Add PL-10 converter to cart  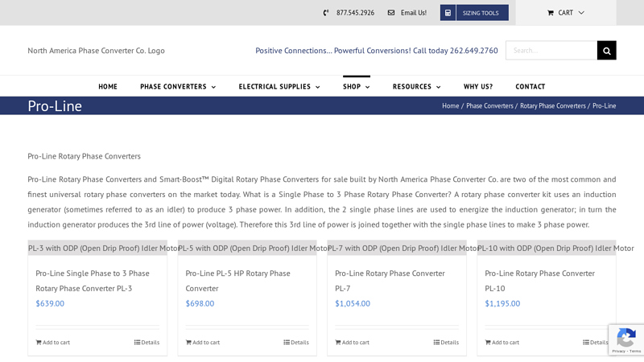(502, 343)
